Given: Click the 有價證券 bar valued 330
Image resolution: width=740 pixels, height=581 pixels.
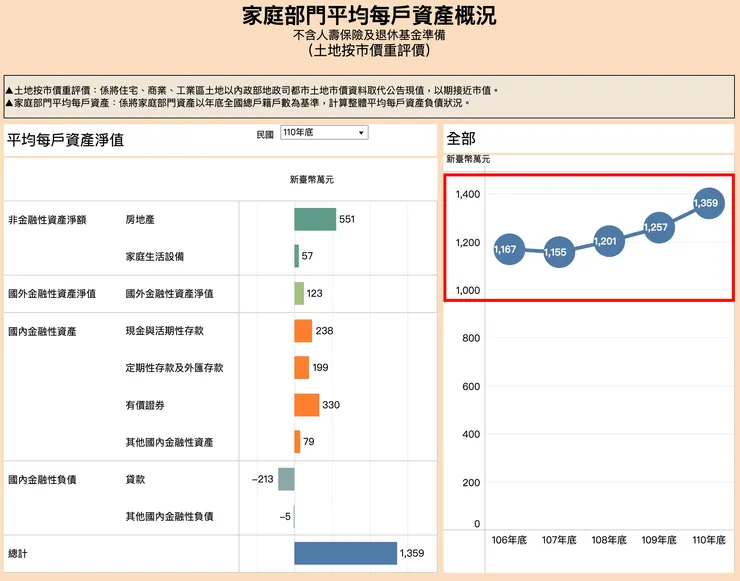Looking at the screenshot, I should coord(307,404).
